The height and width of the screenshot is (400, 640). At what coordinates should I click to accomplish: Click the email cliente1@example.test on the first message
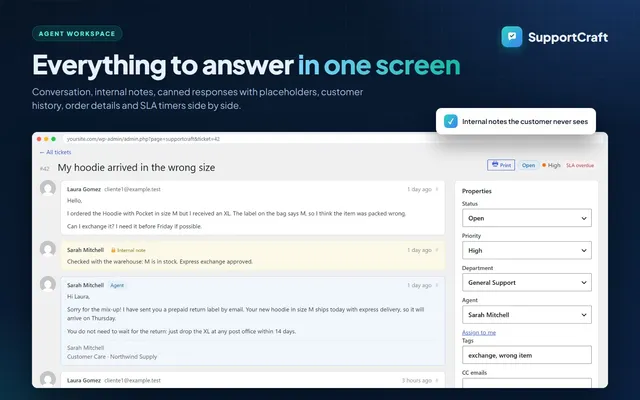132,189
